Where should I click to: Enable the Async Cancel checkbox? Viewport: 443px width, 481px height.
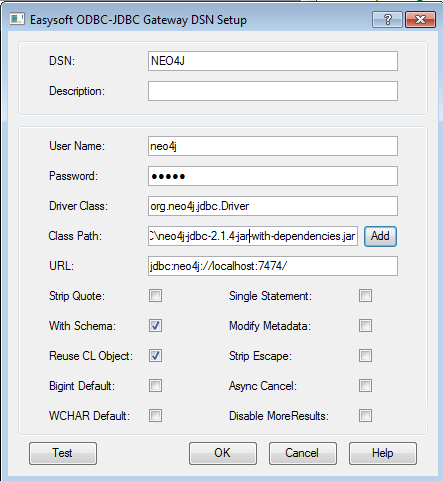365,386
